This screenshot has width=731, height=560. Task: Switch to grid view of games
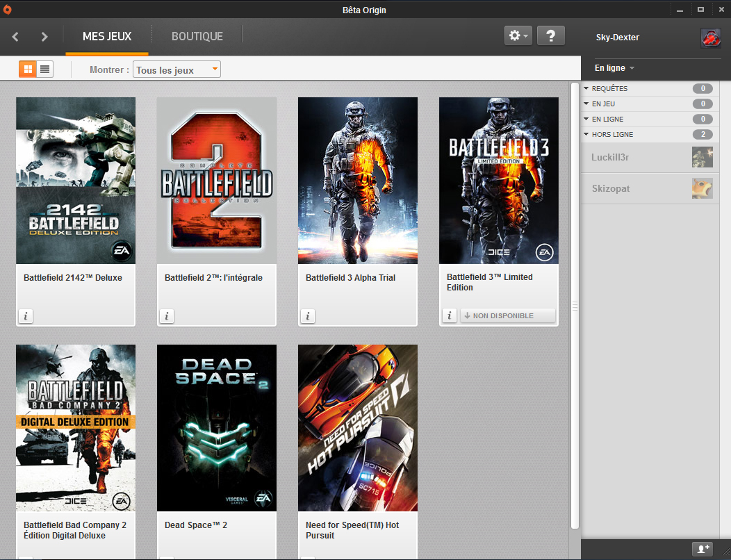tap(28, 69)
